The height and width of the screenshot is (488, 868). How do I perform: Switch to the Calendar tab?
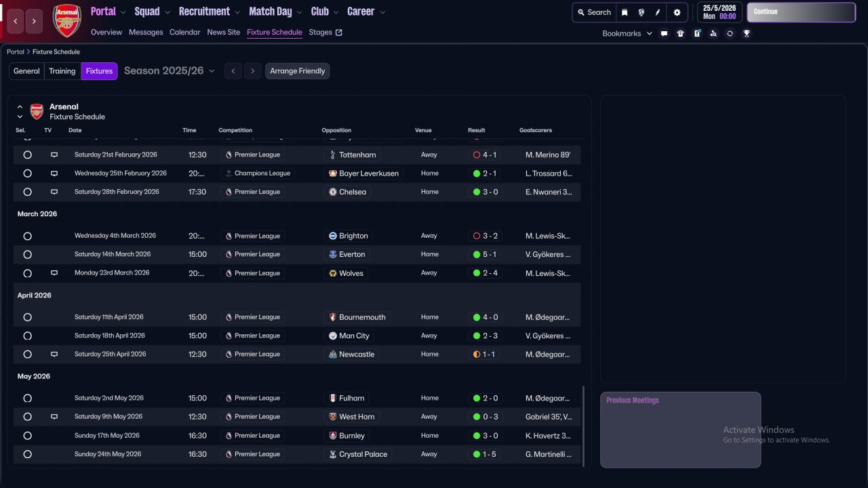[x=185, y=32]
